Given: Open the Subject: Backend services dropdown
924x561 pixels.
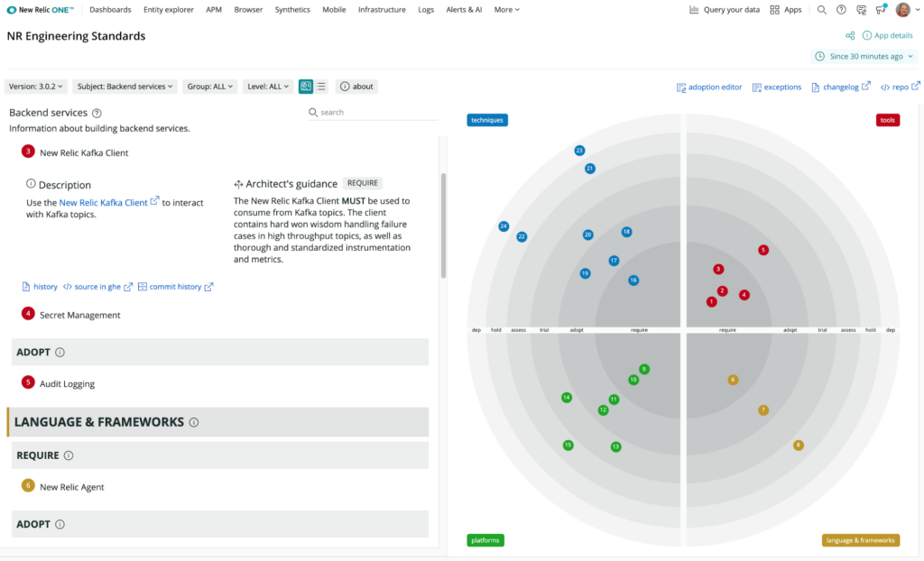Looking at the screenshot, I should [x=125, y=86].
